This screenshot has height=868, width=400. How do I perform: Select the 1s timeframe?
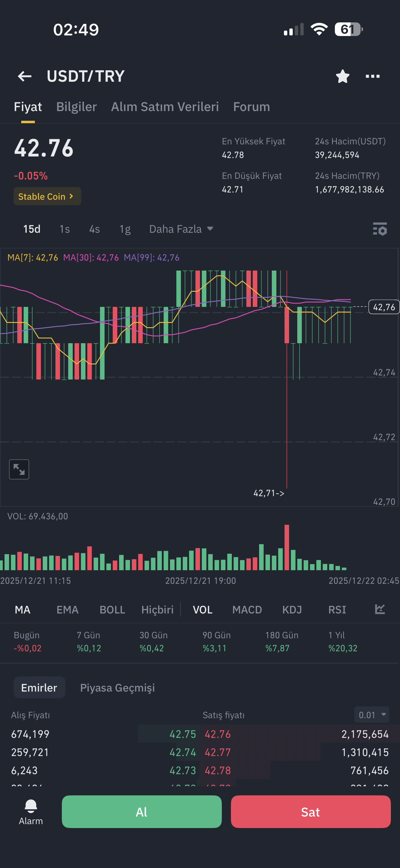point(65,229)
